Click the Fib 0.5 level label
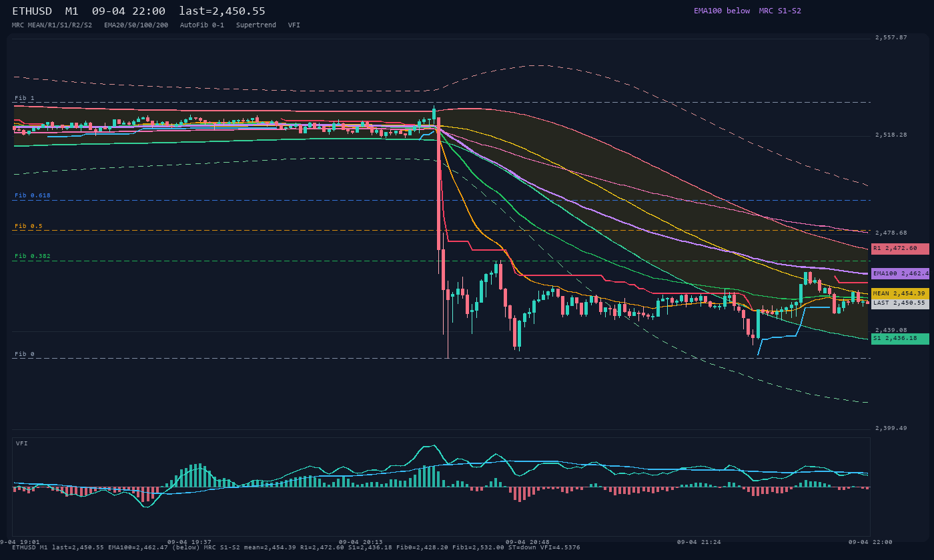Viewport: 934px width, 560px height. coord(29,227)
